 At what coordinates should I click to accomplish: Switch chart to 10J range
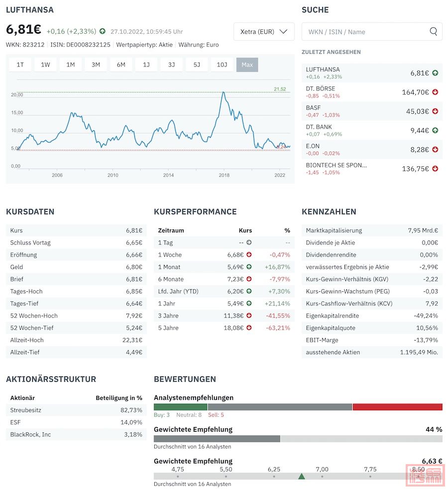click(222, 65)
